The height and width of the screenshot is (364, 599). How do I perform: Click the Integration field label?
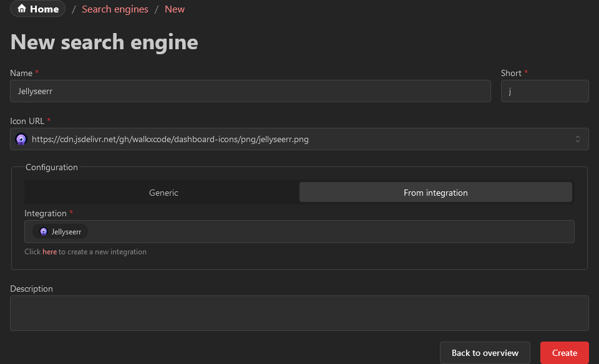pos(45,213)
